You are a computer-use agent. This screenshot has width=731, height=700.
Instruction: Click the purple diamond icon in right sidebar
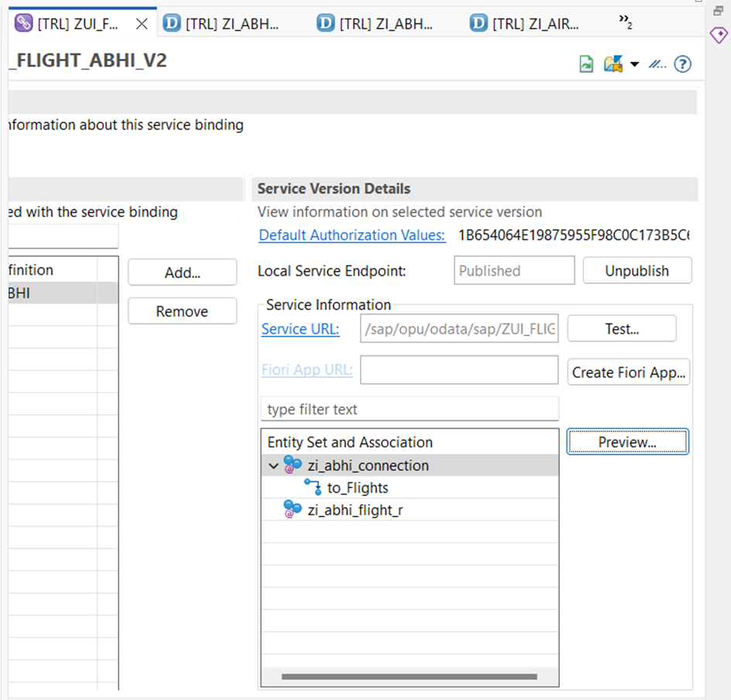(x=718, y=36)
